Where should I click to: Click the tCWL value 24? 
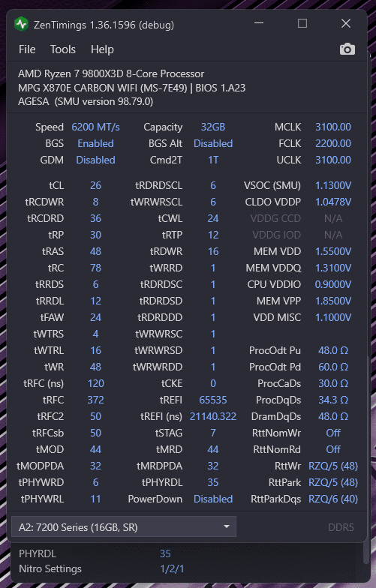(213, 219)
